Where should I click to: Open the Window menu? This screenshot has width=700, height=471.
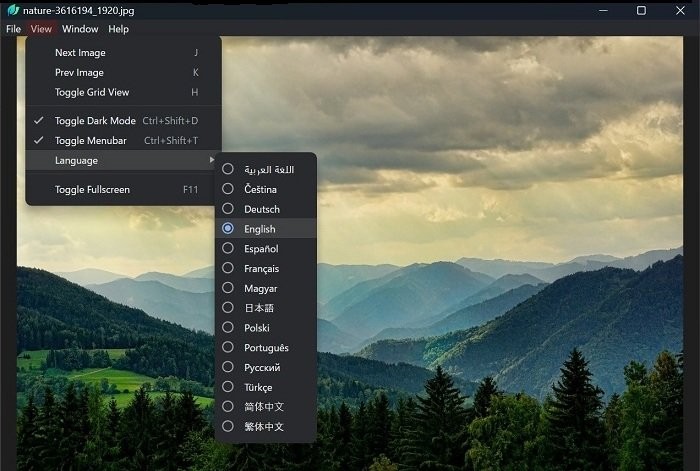tap(80, 29)
